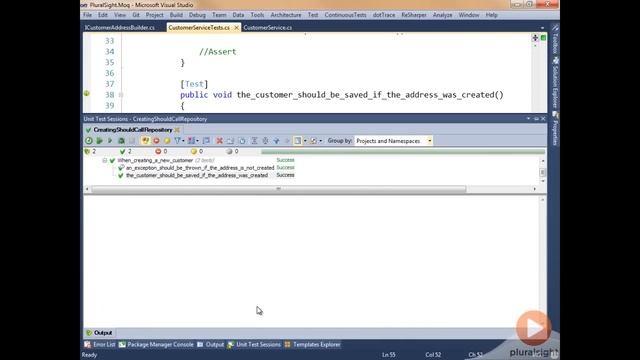Select the When_creating_a_new_customer node
This screenshot has height=360, width=640.
155,160
